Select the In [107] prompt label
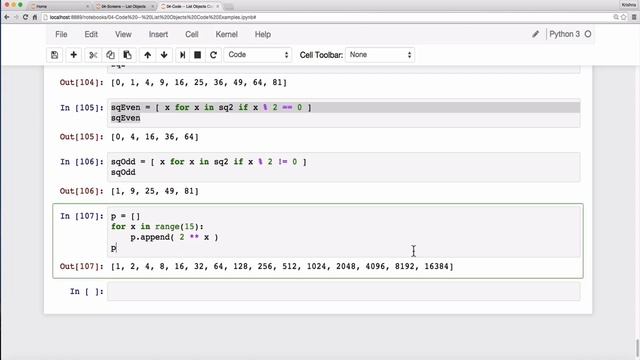Screen dimensions: 640x360 point(82,216)
